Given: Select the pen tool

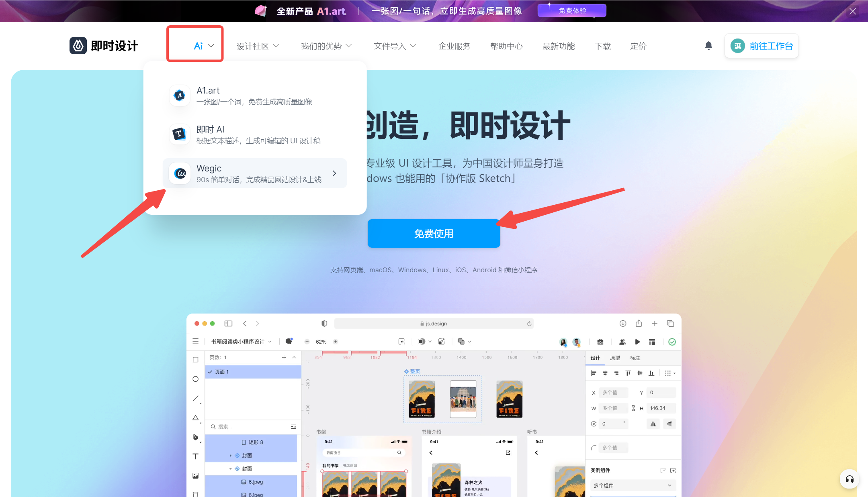Looking at the screenshot, I should [196, 437].
